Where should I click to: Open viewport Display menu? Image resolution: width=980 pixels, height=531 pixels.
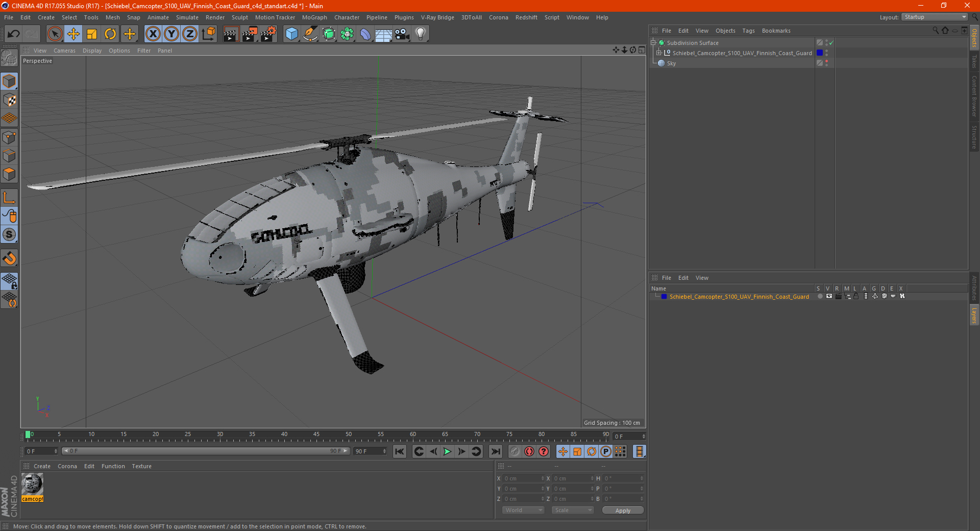click(92, 51)
